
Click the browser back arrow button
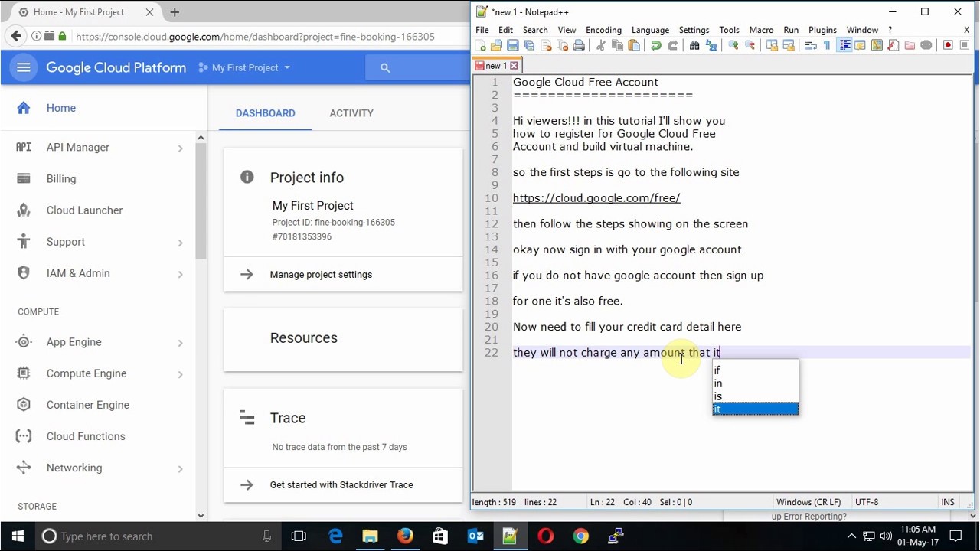tap(16, 36)
